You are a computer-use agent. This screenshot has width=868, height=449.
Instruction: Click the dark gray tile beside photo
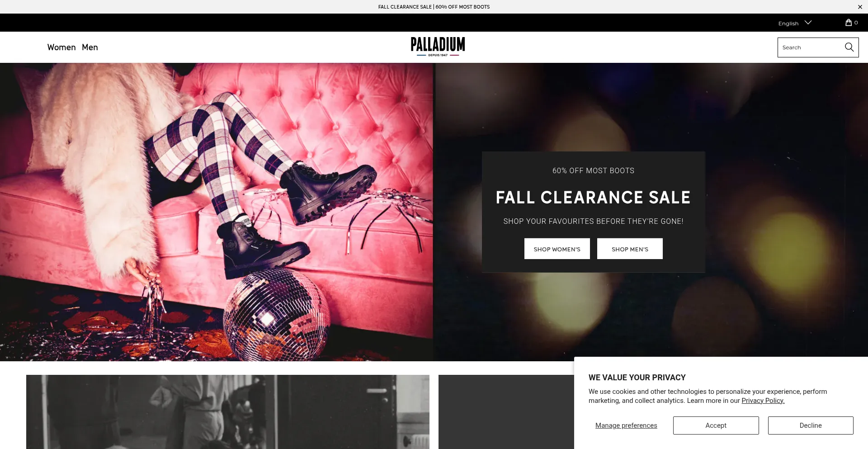(506, 412)
